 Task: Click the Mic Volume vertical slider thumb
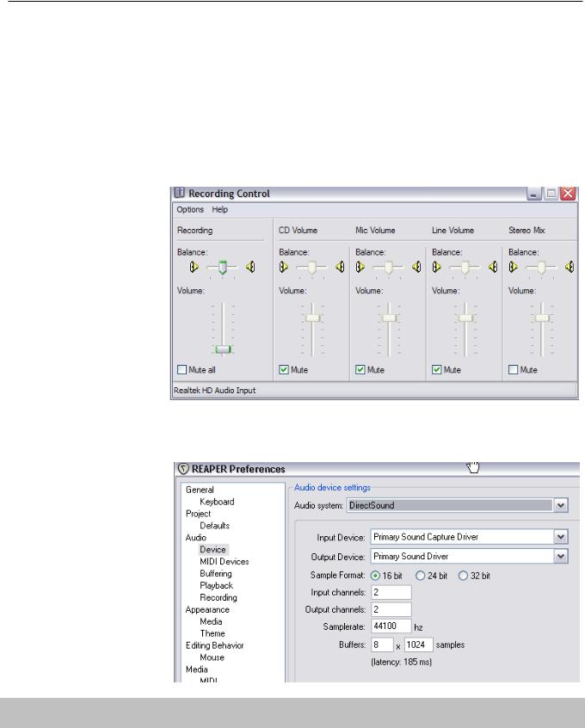point(389,318)
